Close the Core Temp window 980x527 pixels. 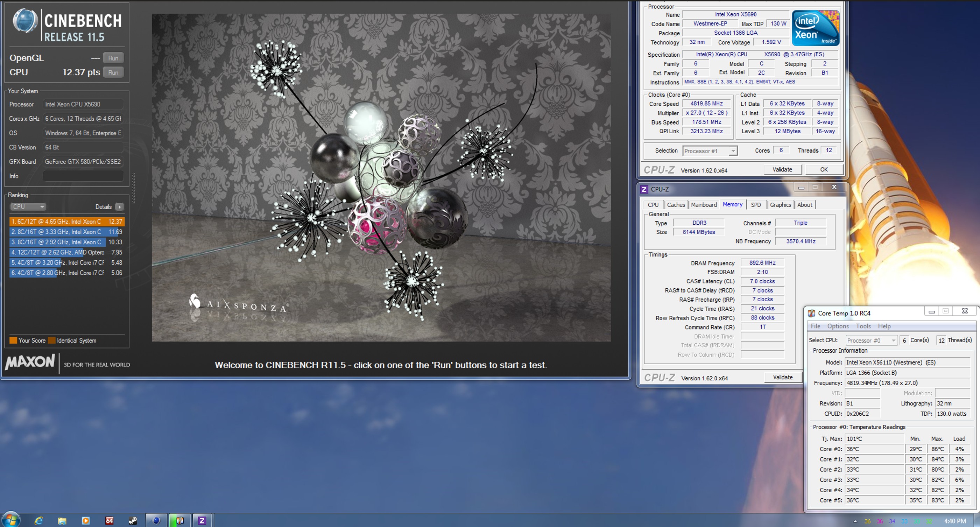[x=965, y=311]
